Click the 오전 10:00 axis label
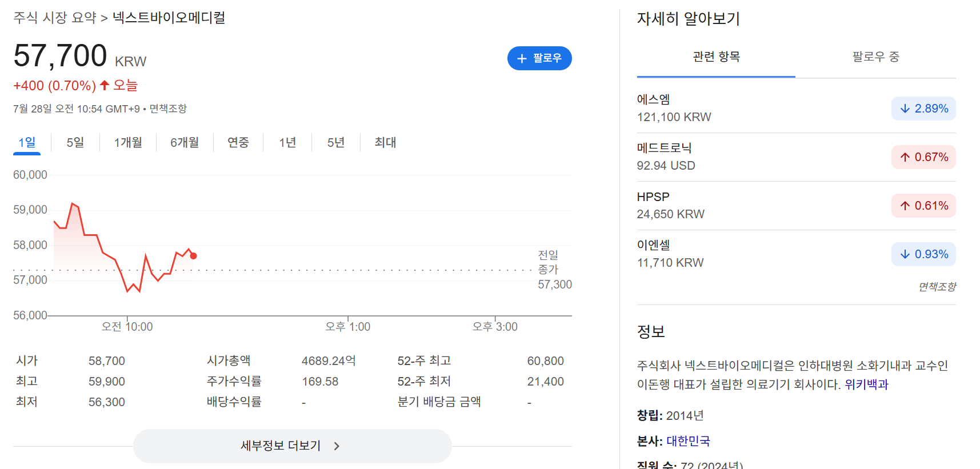Image resolution: width=980 pixels, height=469 pixels. tap(127, 327)
